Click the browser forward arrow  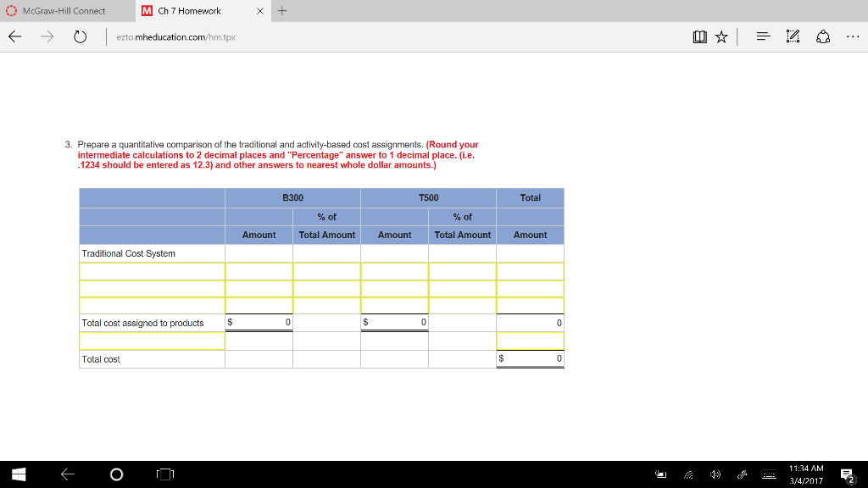pyautogui.click(x=47, y=37)
